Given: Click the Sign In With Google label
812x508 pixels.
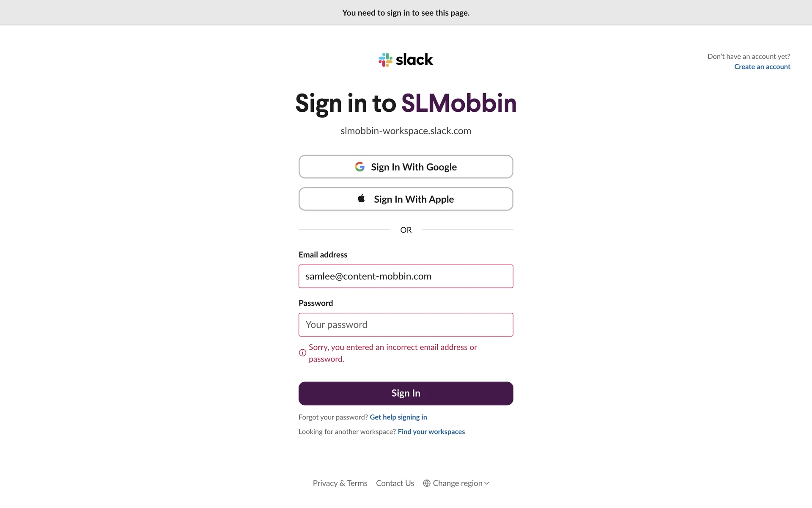Looking at the screenshot, I should [414, 167].
